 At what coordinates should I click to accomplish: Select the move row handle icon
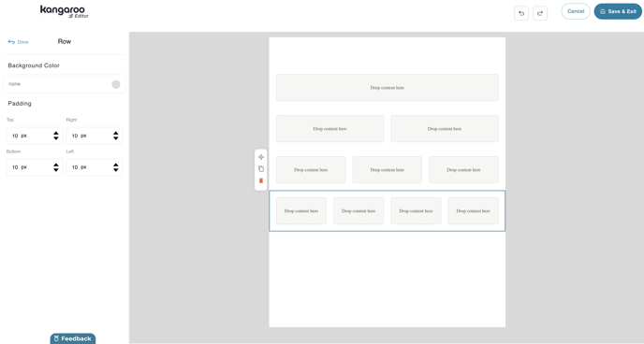pos(261,157)
